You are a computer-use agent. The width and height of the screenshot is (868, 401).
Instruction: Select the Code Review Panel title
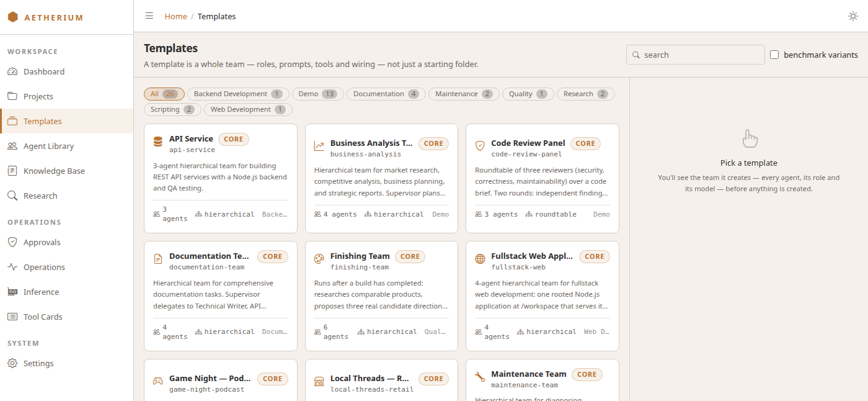528,143
